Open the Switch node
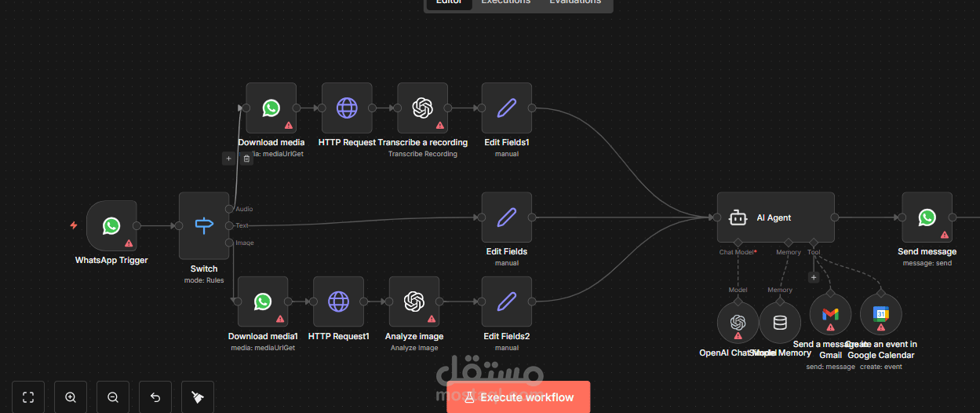The image size is (980, 413). (x=204, y=226)
